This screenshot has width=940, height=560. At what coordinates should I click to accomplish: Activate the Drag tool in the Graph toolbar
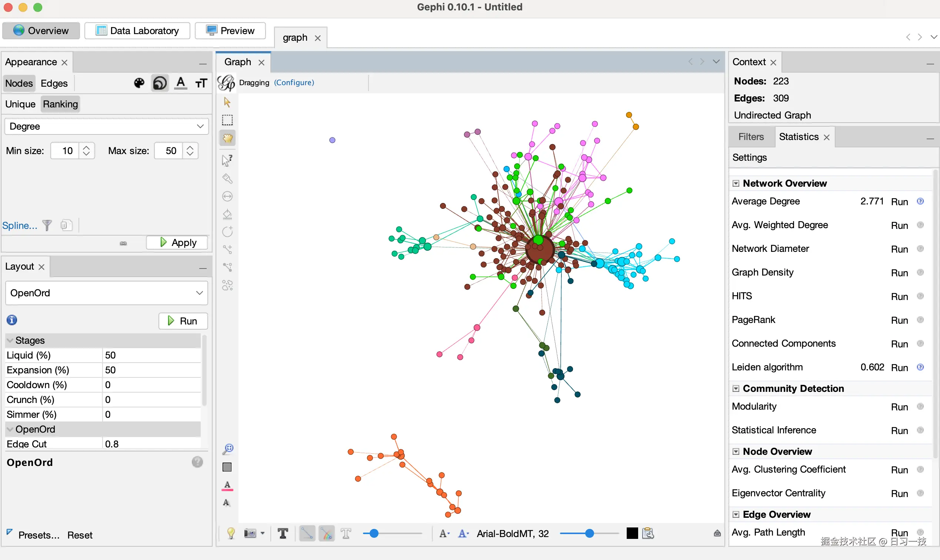227,138
